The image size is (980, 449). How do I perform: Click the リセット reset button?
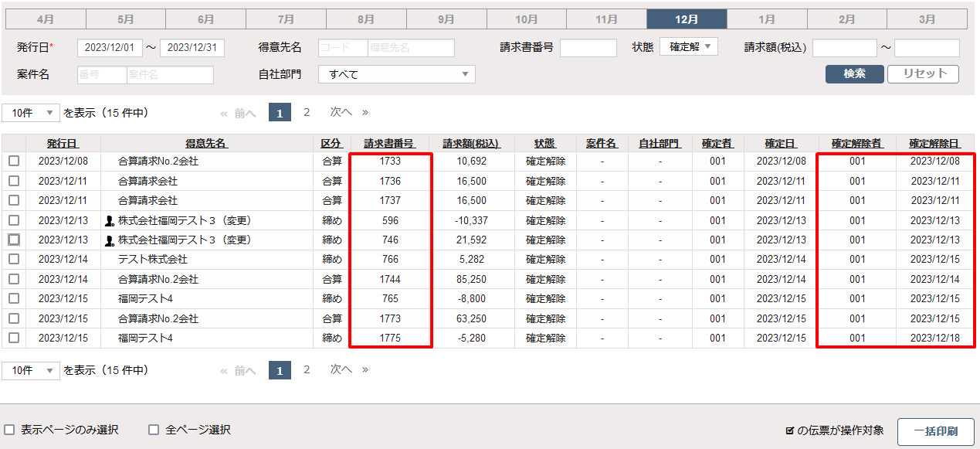coord(923,74)
